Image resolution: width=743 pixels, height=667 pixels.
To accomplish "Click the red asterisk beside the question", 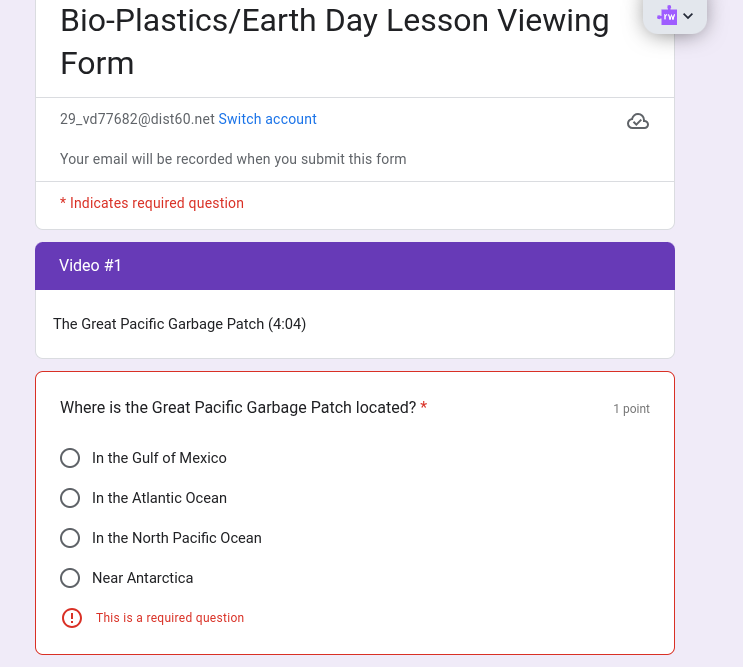I will click(x=424, y=408).
